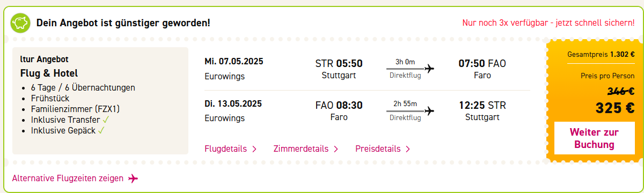Click the pink airplane icon beside alternative flights

tap(133, 178)
